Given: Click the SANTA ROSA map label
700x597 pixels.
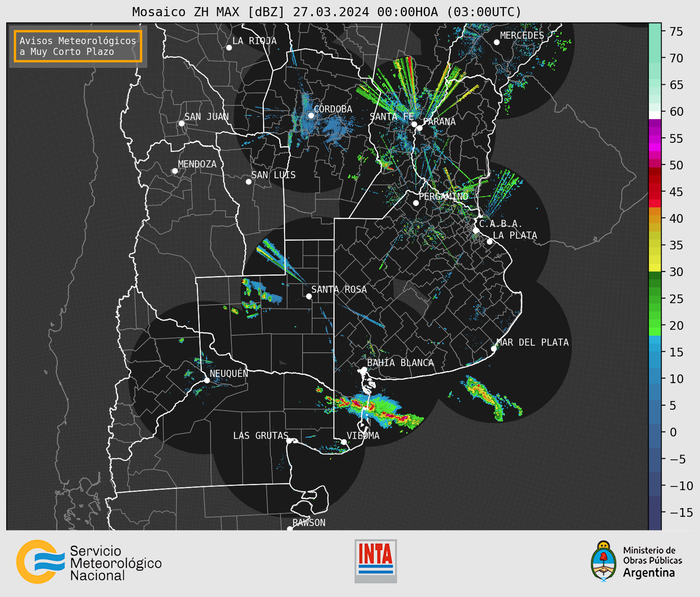Looking at the screenshot, I should pos(339,289).
